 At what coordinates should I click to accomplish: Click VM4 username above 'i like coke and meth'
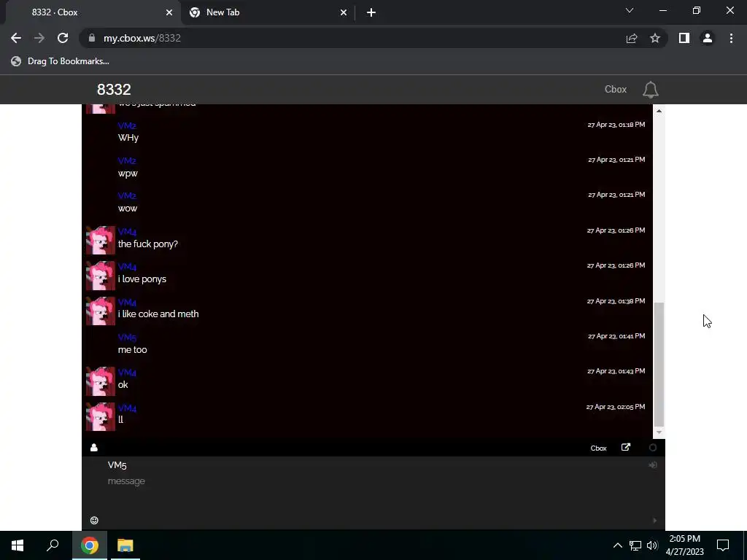tap(127, 303)
